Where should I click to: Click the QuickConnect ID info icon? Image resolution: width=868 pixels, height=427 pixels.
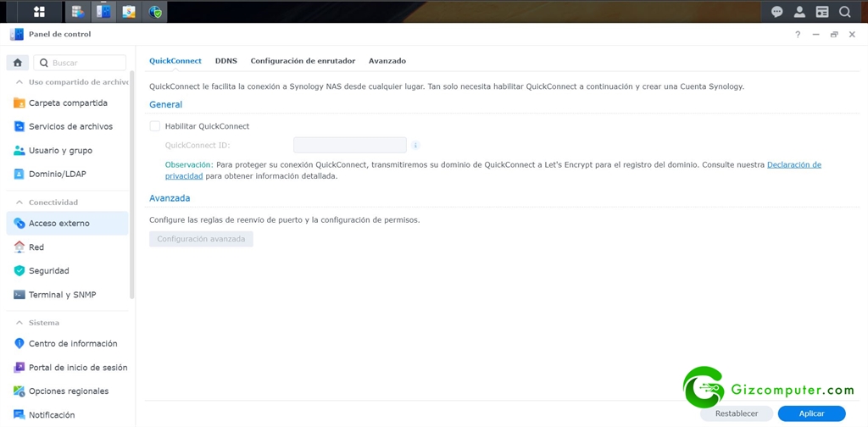point(415,146)
